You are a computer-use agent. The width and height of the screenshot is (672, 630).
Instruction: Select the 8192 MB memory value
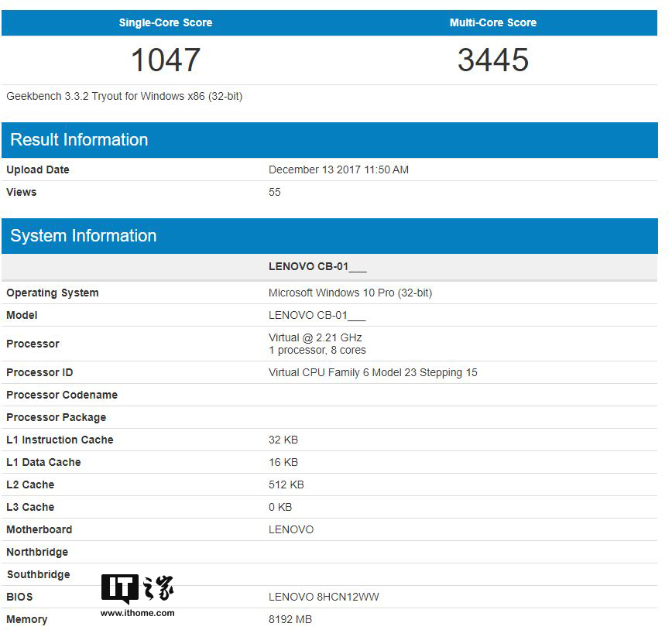[290, 619]
